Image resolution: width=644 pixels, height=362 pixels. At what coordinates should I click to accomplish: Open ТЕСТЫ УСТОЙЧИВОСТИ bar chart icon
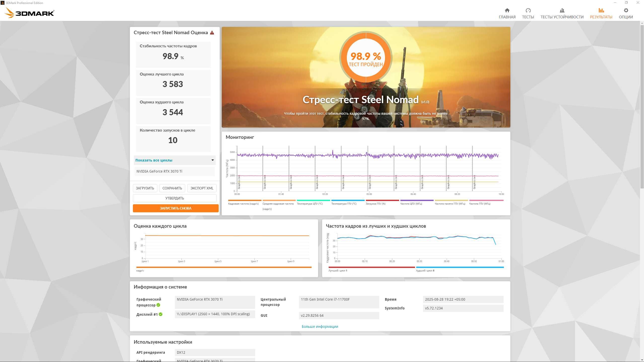(x=562, y=10)
